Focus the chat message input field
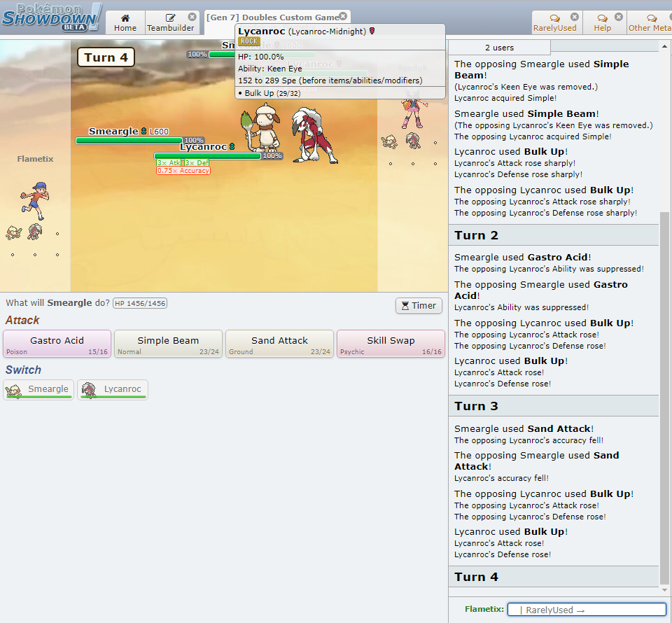Screen dimensions: 672x623 tap(587, 609)
